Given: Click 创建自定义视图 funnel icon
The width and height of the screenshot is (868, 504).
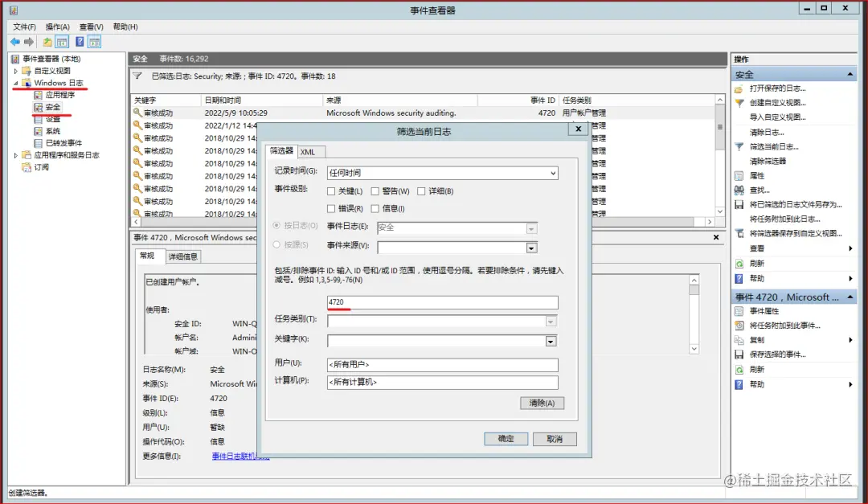Looking at the screenshot, I should pos(739,102).
